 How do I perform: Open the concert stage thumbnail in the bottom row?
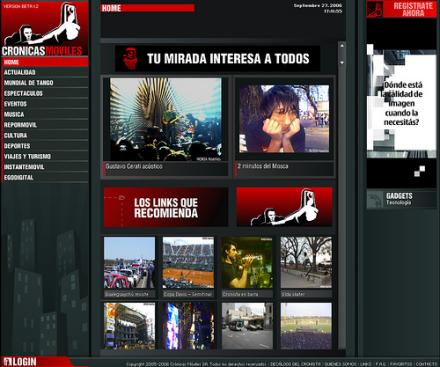click(129, 326)
